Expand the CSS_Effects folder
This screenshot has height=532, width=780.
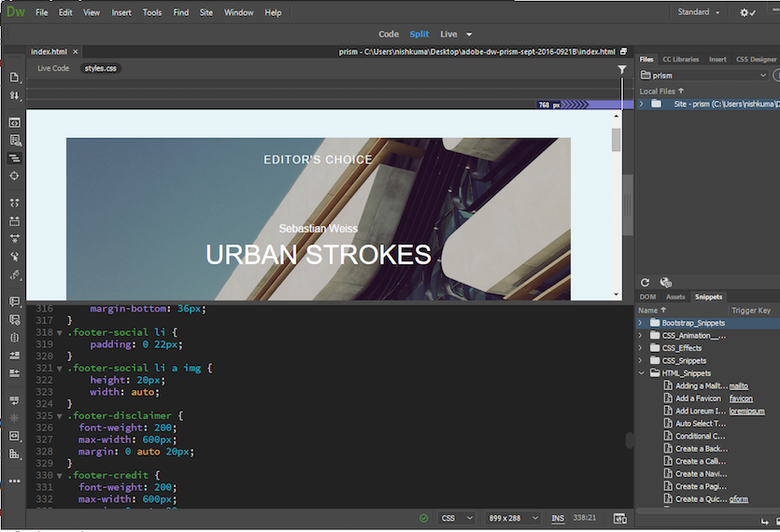[641, 348]
